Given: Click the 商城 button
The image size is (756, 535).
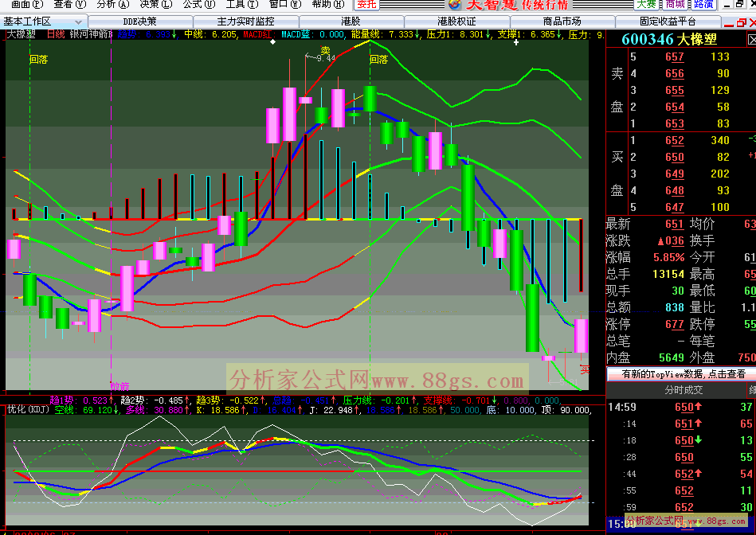Looking at the screenshot, I should coord(675,4).
